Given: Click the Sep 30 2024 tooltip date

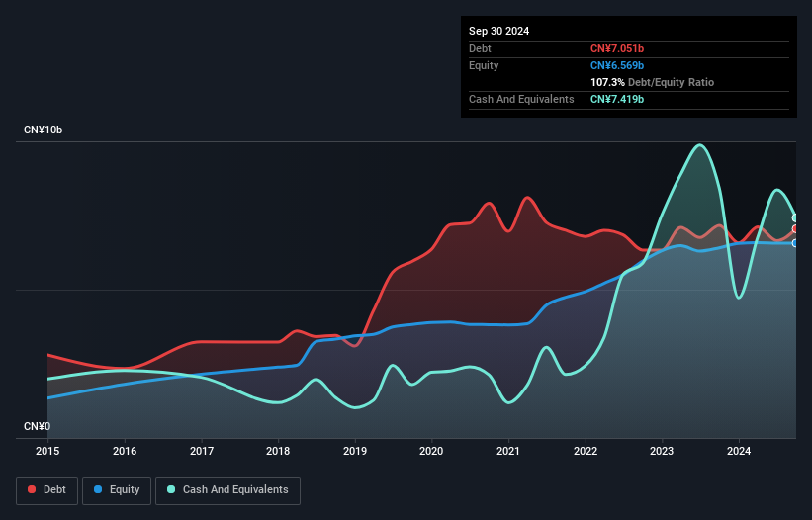Looking at the screenshot, I should [499, 31].
